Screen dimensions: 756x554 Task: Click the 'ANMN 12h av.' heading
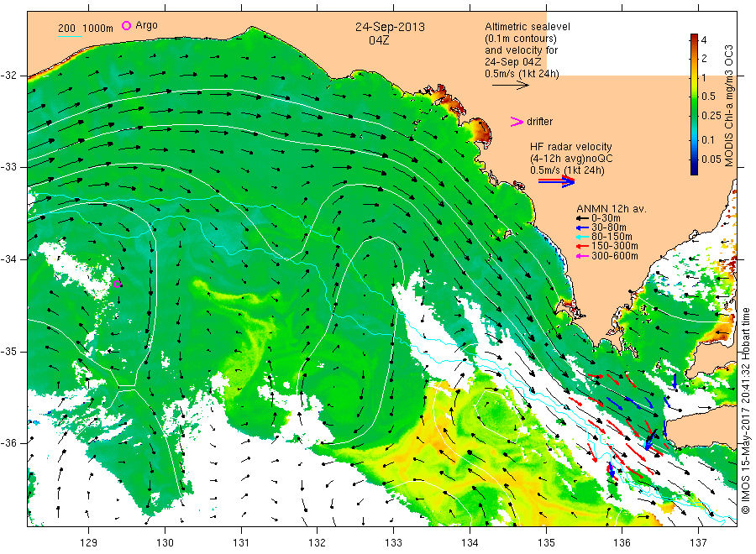(x=612, y=209)
